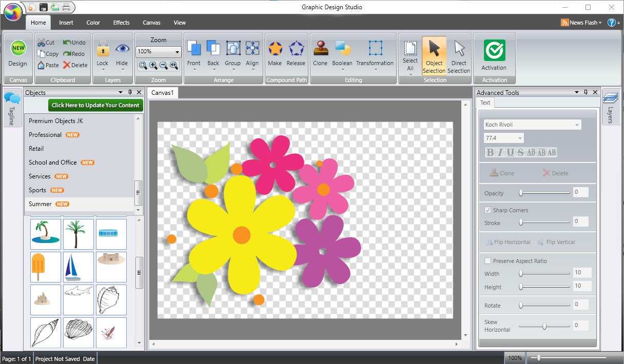Pick the sailboat object thumbnail

point(79,267)
